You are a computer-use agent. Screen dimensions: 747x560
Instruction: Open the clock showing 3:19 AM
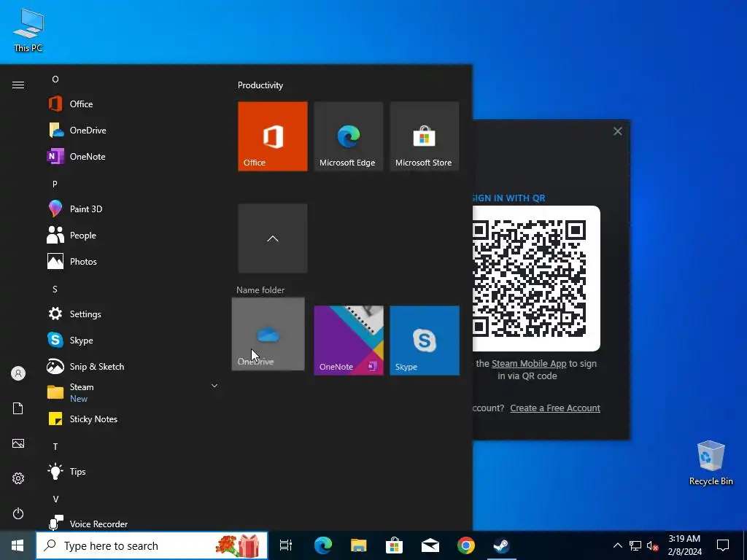click(x=684, y=545)
